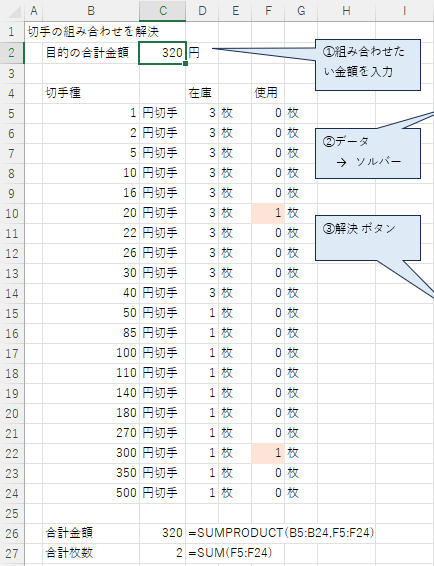Select the ③解決 ボタン callout shape
Viewport: 434px width, 566px height.
(368, 238)
